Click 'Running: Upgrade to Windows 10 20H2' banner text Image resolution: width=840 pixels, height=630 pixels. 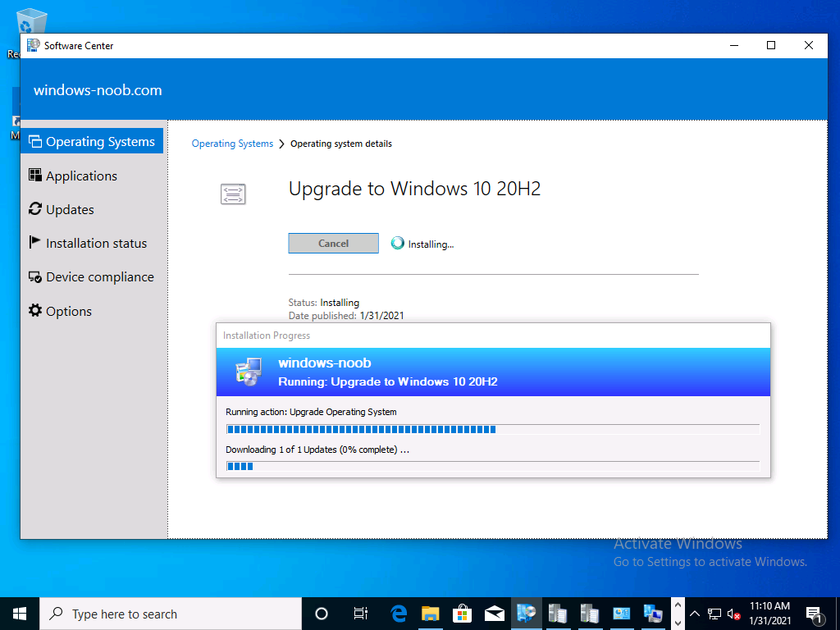click(x=388, y=381)
